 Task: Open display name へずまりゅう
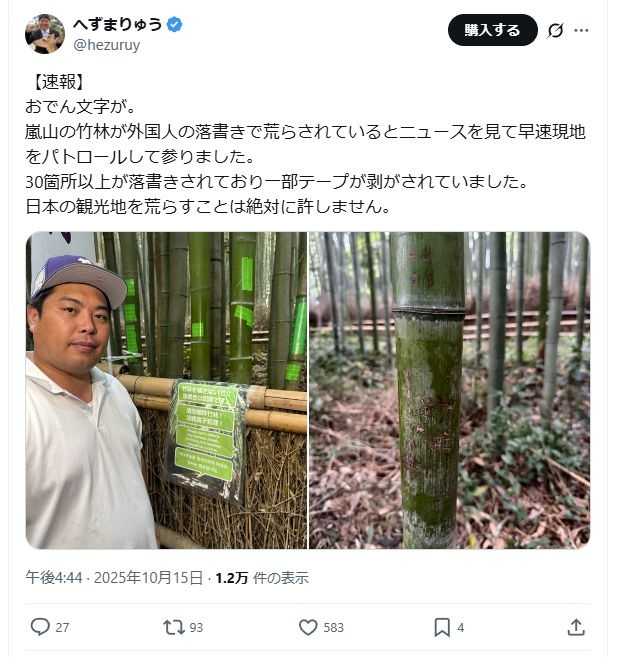118,24
